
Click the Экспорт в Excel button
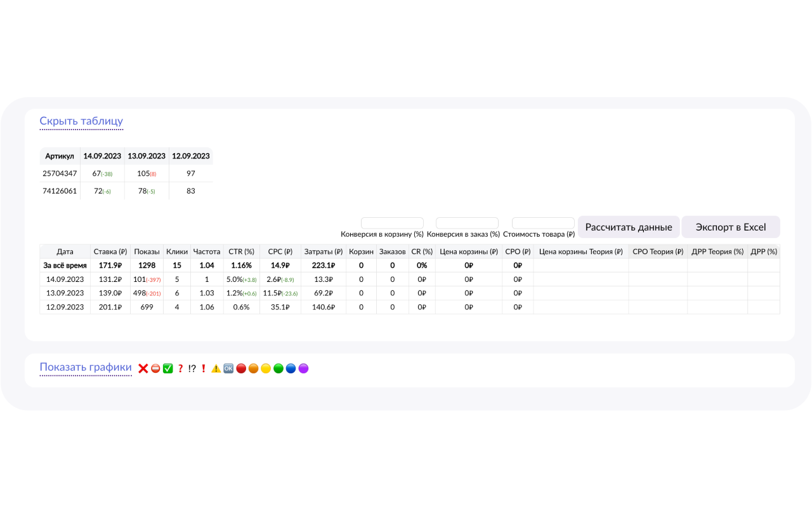coord(731,227)
